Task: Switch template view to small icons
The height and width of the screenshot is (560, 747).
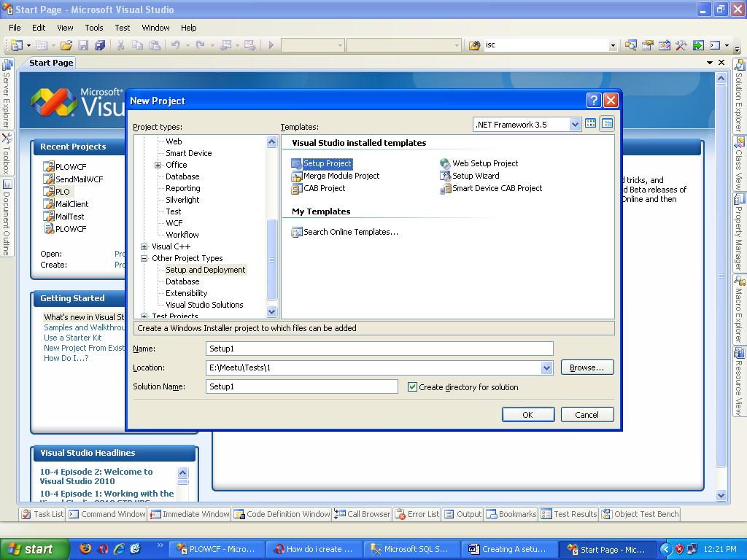Action: [x=606, y=123]
